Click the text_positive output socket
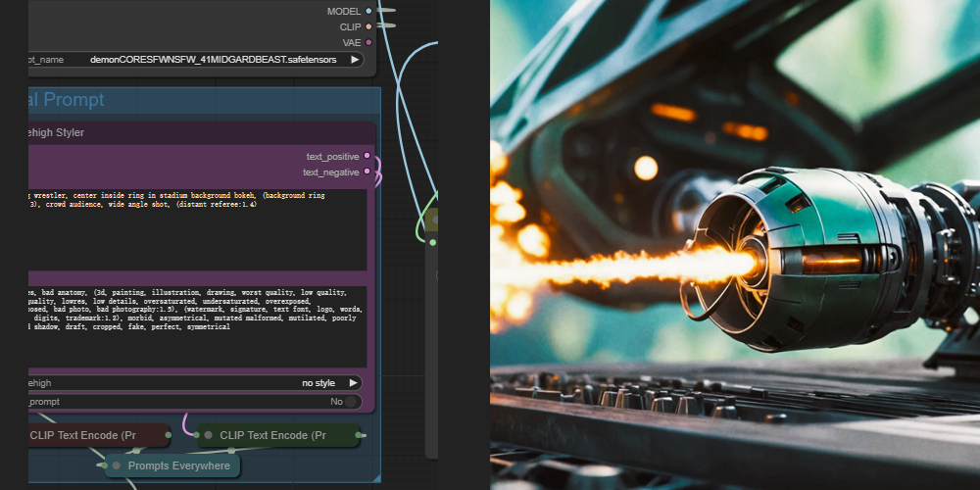 pyautogui.click(x=367, y=156)
